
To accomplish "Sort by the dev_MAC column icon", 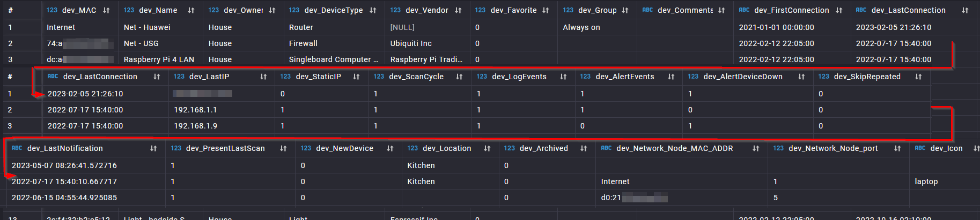I will pos(106,10).
